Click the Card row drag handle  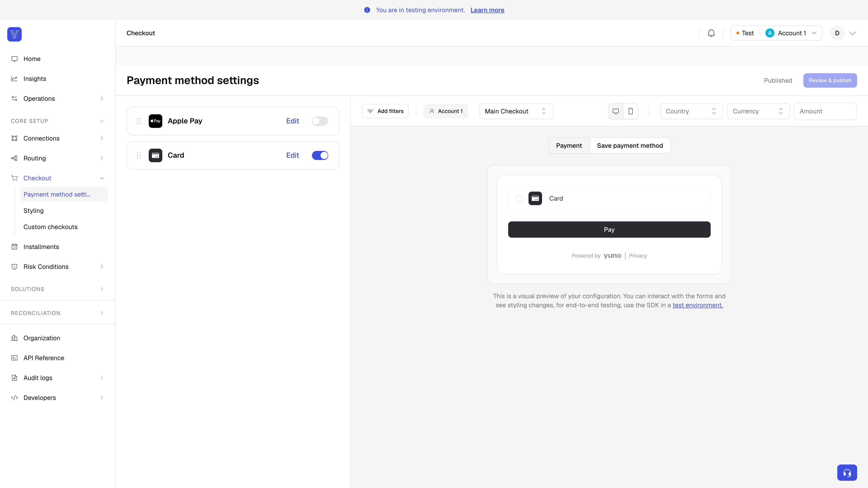click(x=139, y=155)
